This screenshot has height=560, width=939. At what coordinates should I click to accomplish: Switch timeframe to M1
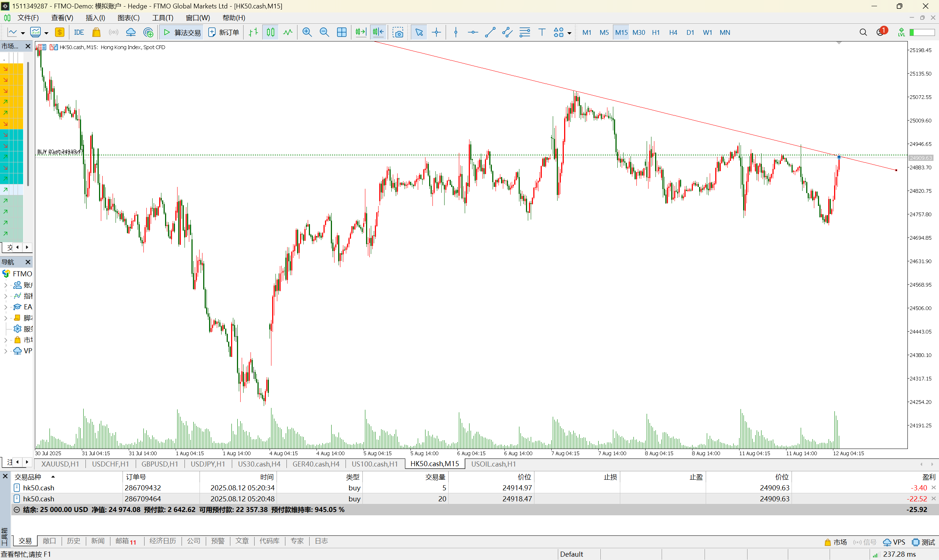(x=587, y=33)
